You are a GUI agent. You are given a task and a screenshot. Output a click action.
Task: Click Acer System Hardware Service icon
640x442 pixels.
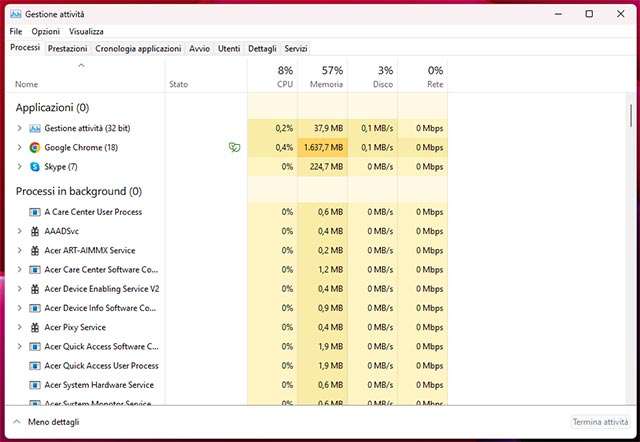point(35,385)
